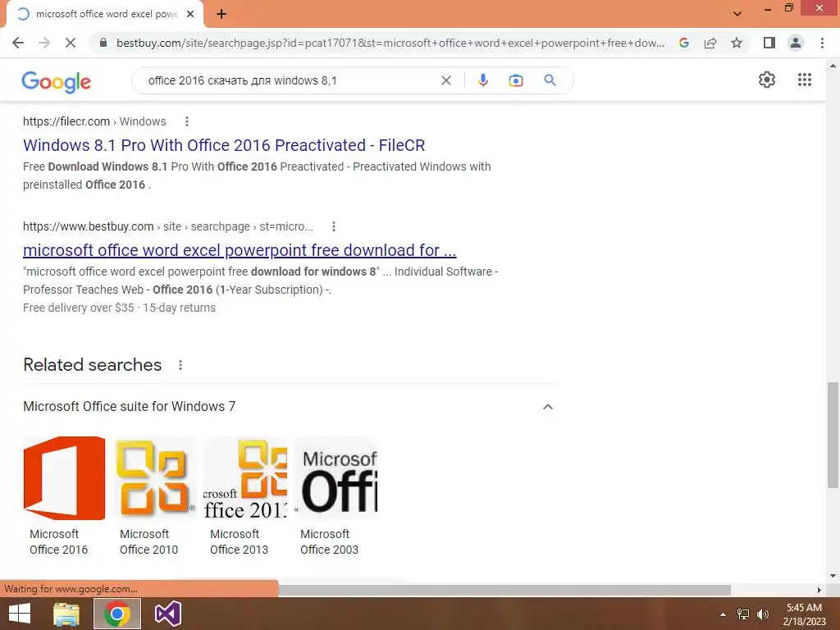Open the Windows Start button
Screen dimensions: 840x630
click(20, 614)
